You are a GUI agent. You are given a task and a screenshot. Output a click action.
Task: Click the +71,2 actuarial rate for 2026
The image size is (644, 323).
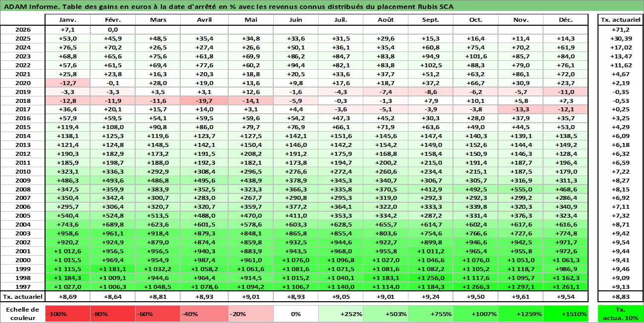coord(620,30)
